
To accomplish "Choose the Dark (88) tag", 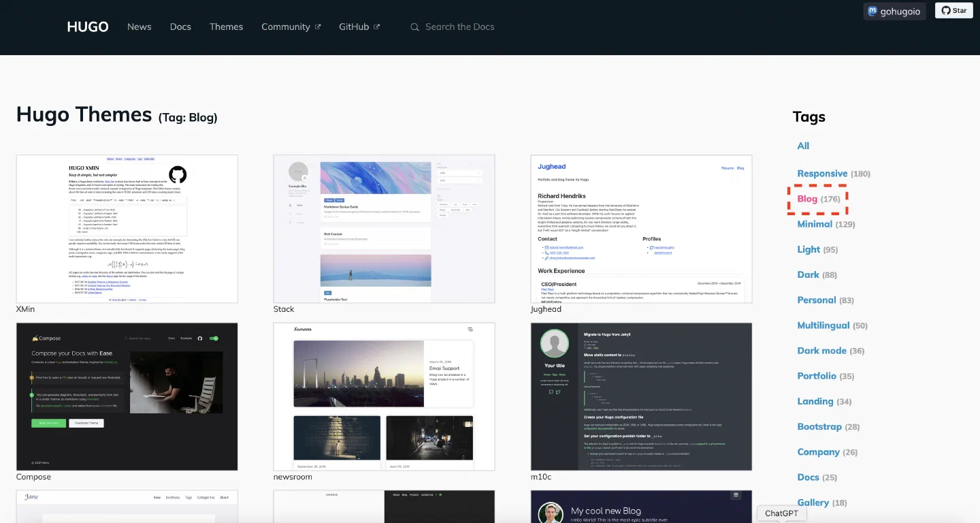I will click(x=817, y=274).
